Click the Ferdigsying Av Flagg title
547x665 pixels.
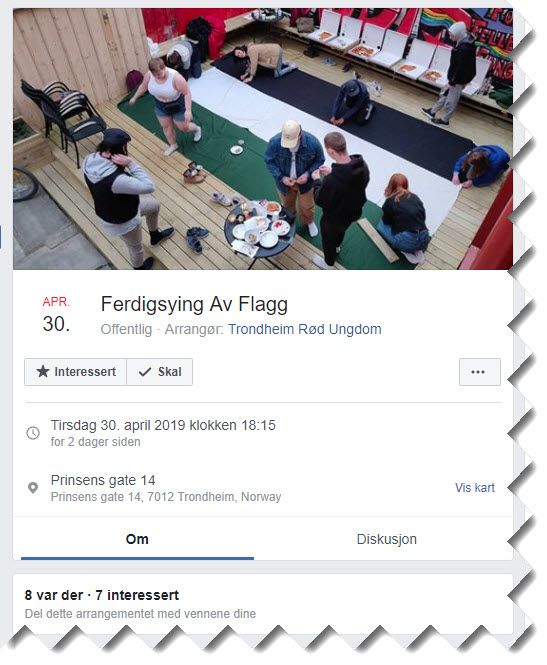point(194,304)
